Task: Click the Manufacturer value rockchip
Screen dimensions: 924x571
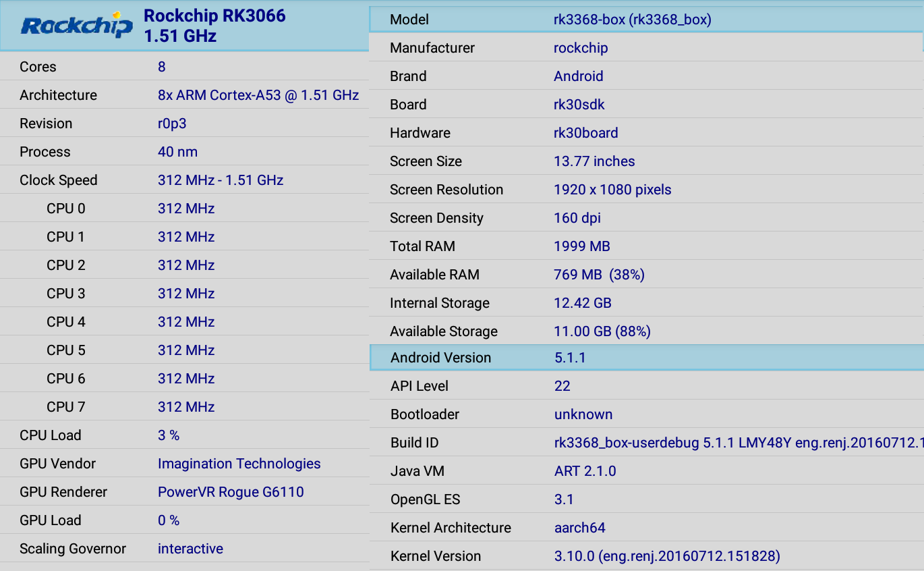Action: coord(581,48)
